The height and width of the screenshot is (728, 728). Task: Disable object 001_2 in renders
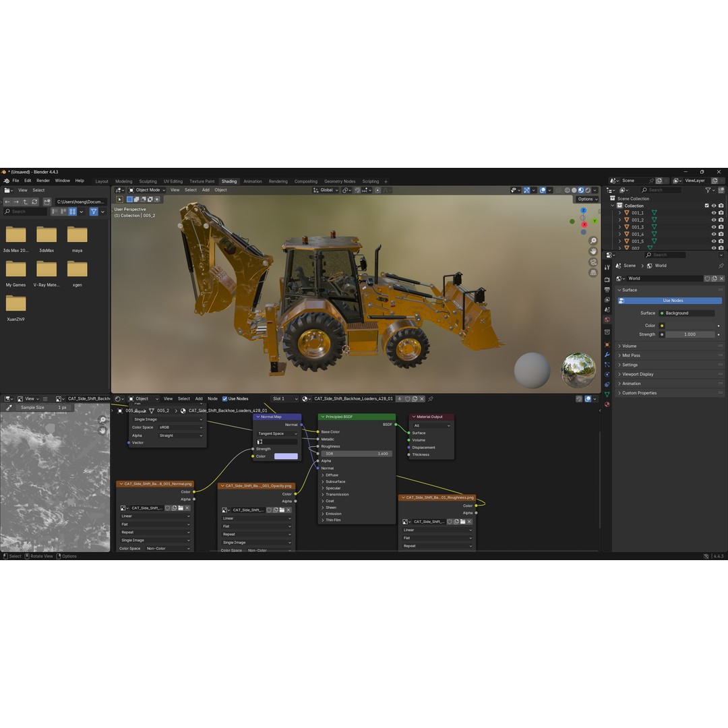(721, 220)
